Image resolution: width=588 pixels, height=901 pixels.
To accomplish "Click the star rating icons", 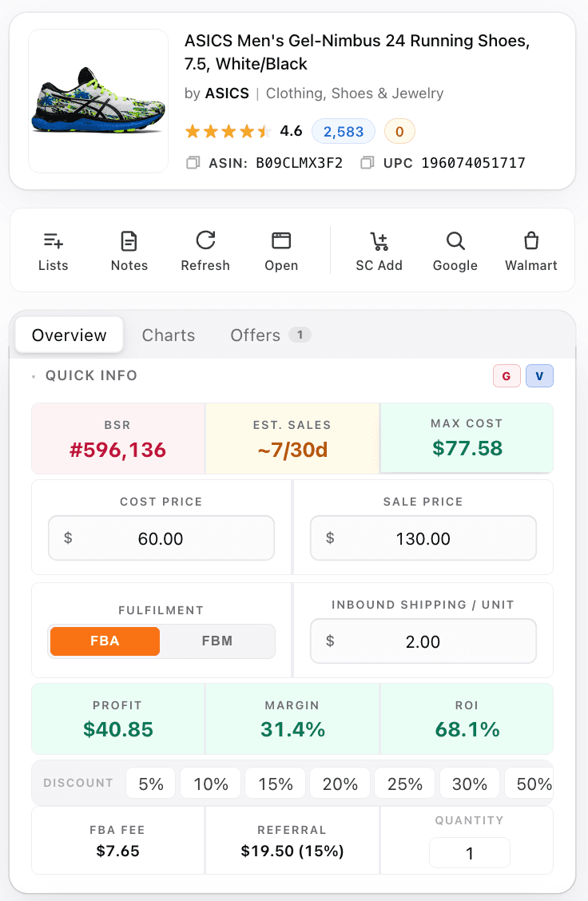I will [228, 132].
